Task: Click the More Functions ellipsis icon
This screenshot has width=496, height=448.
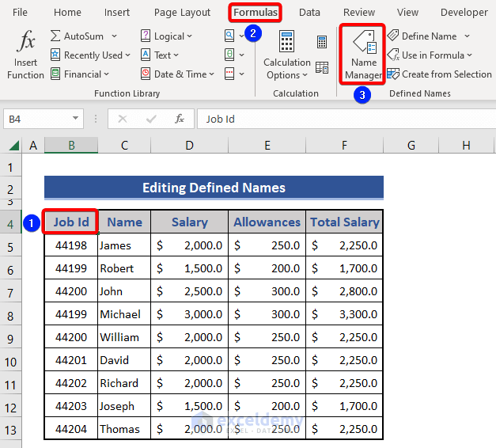Action: [x=229, y=74]
